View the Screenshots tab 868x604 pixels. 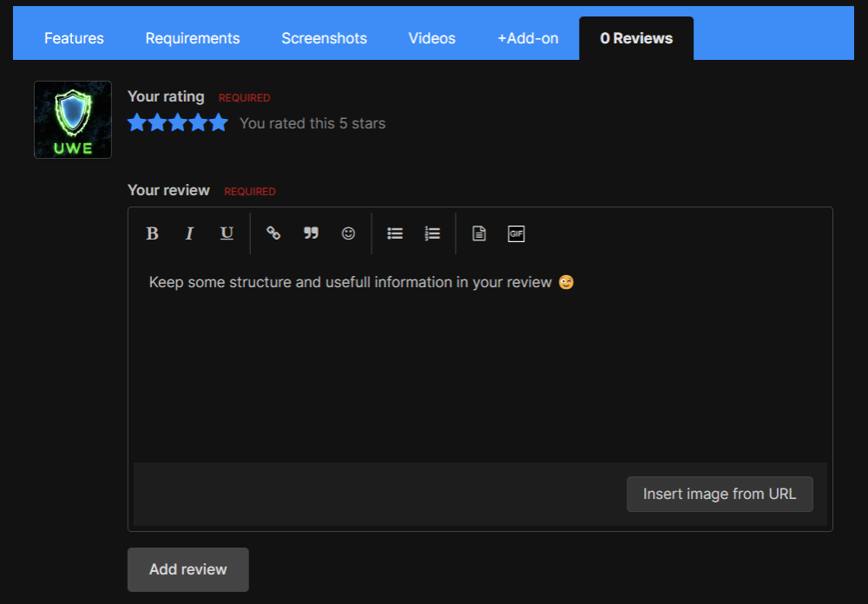coord(324,38)
